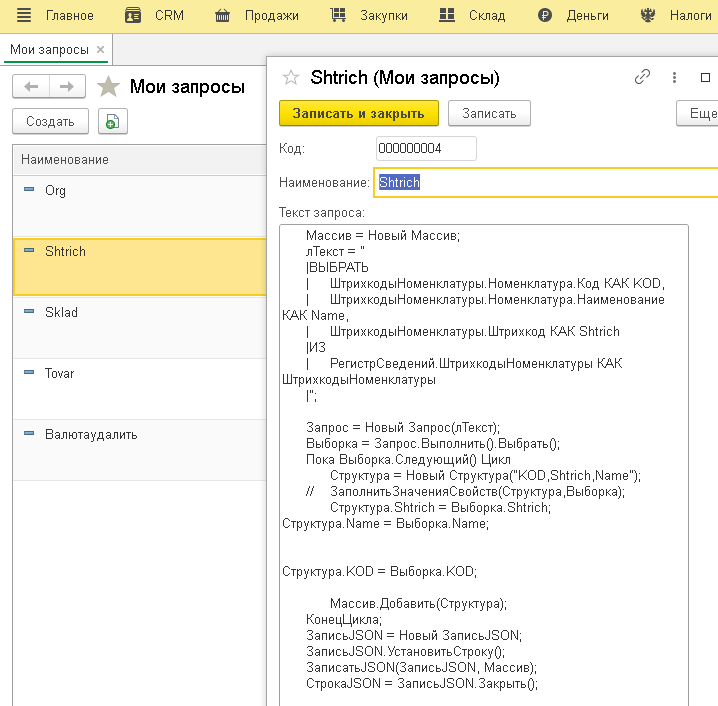The height and width of the screenshot is (706, 718).
Task: Select the Валютаудалить row
Action: 140,450
